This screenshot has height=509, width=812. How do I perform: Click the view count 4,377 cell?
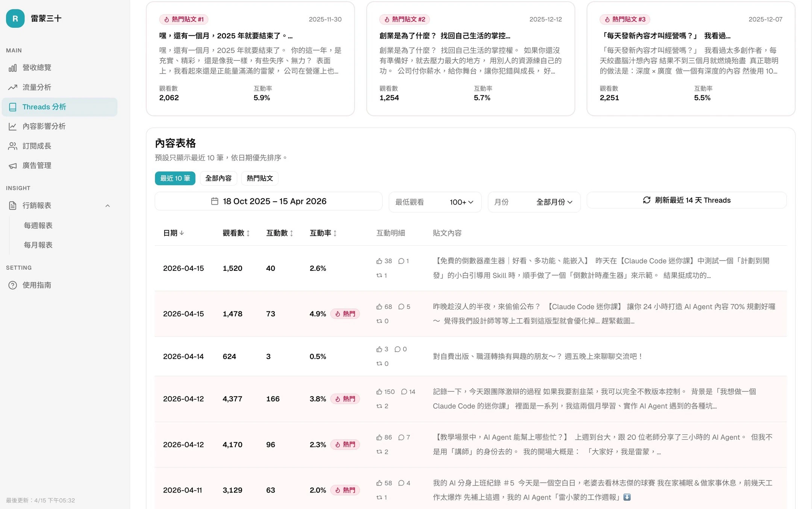point(232,399)
